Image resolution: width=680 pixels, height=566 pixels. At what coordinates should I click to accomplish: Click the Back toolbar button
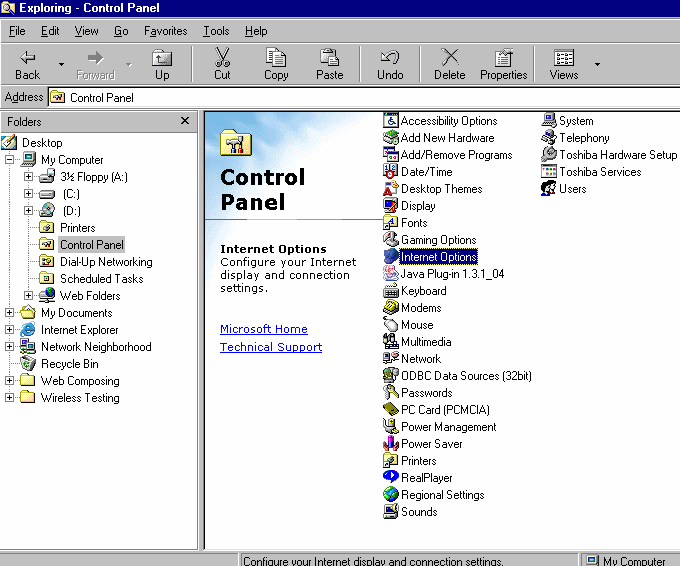coord(28,64)
